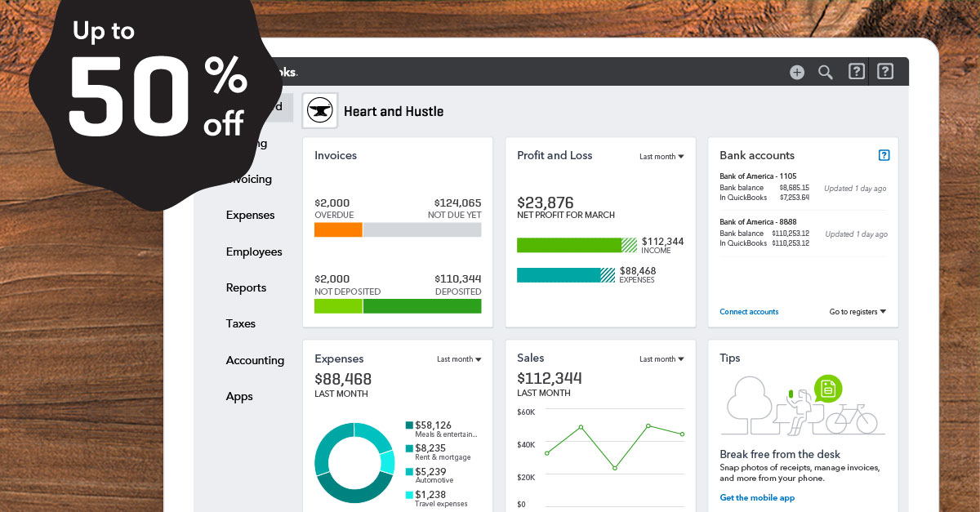980x512 pixels.
Task: Go to Employees in the sidebar
Action: [254, 252]
